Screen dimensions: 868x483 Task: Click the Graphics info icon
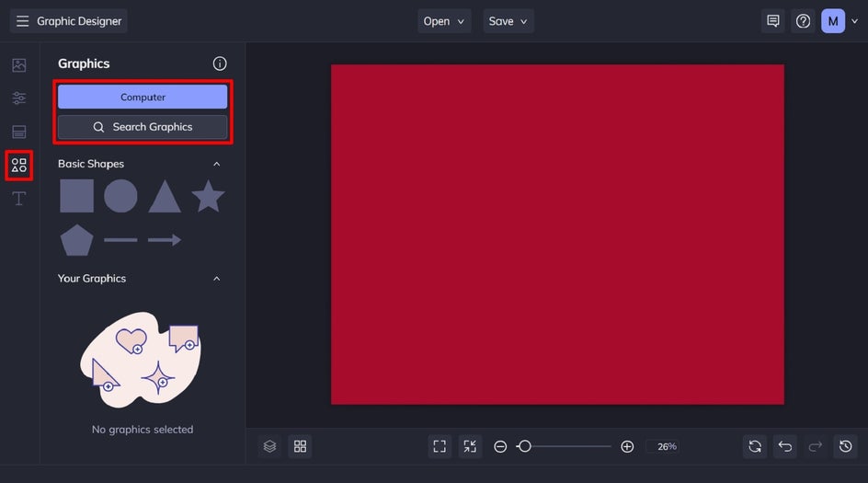pos(220,63)
